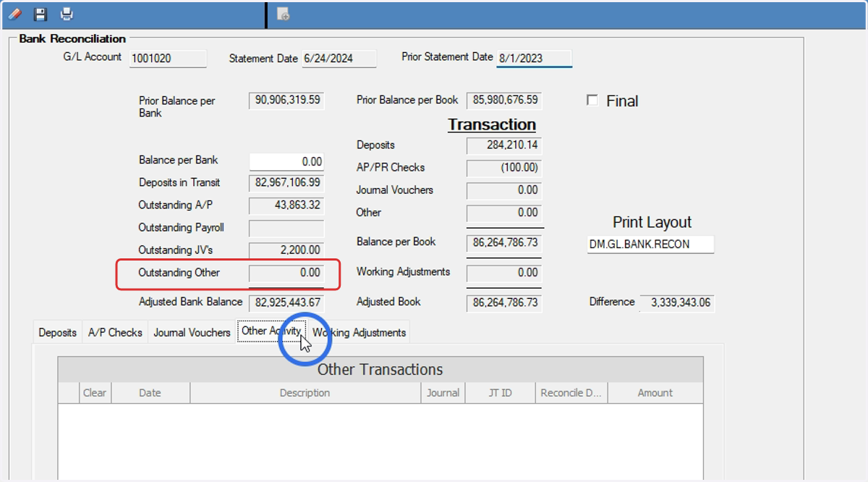Viewport: 868px width, 482px height.
Task: Toggle the Final checkbox
Action: click(592, 101)
